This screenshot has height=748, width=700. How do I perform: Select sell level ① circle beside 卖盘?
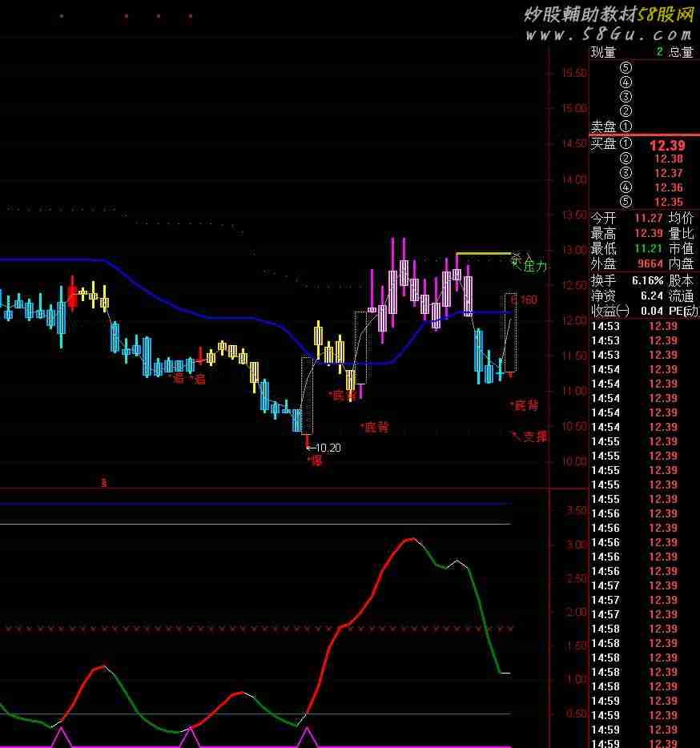(x=626, y=126)
